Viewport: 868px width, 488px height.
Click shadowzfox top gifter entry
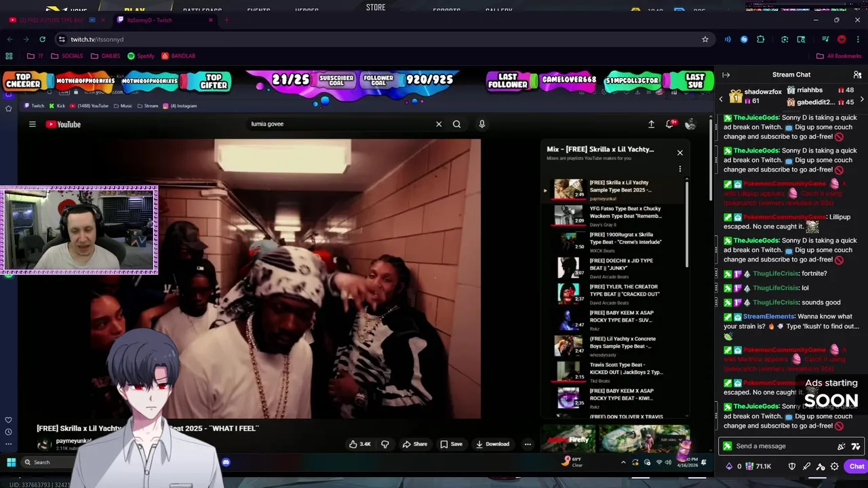(x=754, y=96)
